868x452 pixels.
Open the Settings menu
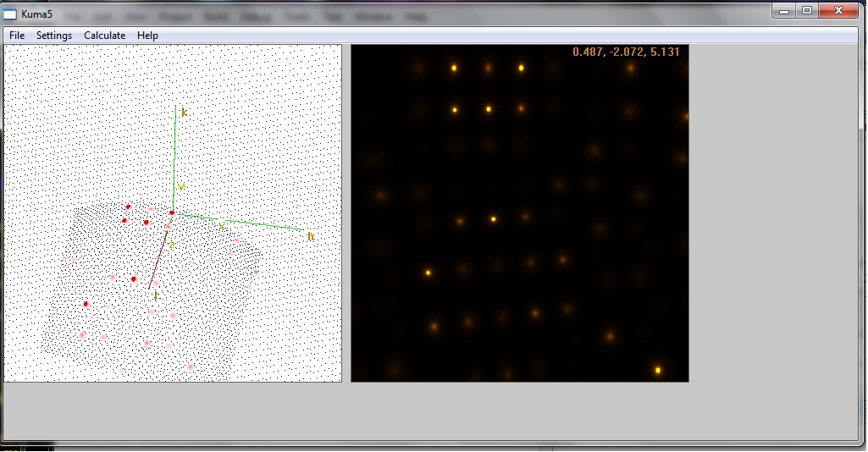click(x=53, y=36)
